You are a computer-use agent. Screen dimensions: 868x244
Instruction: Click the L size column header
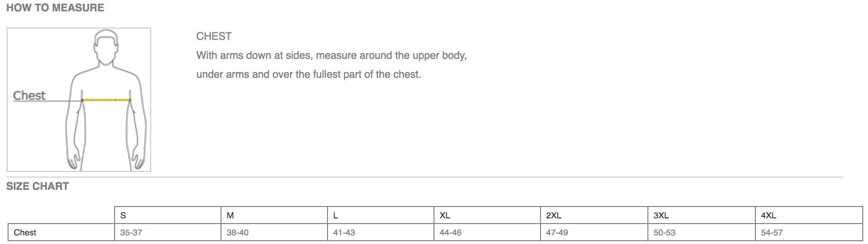coord(381,215)
